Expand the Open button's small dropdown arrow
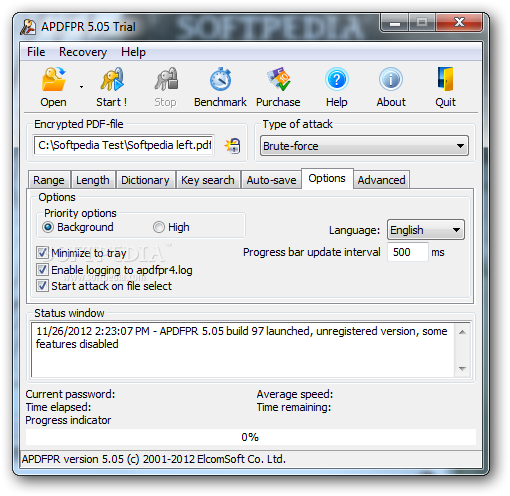The image size is (510, 496). [x=81, y=87]
